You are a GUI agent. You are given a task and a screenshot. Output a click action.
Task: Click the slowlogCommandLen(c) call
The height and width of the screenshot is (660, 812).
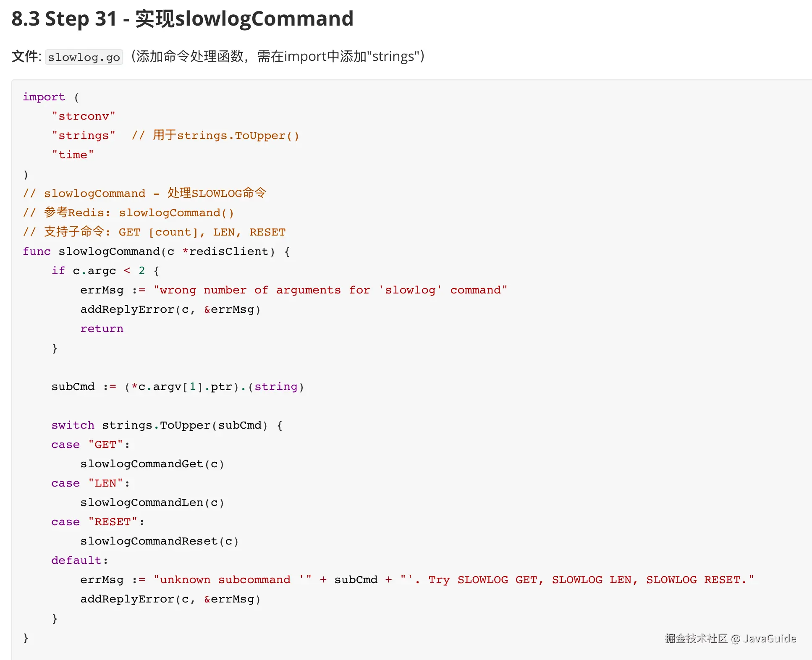pos(152,503)
